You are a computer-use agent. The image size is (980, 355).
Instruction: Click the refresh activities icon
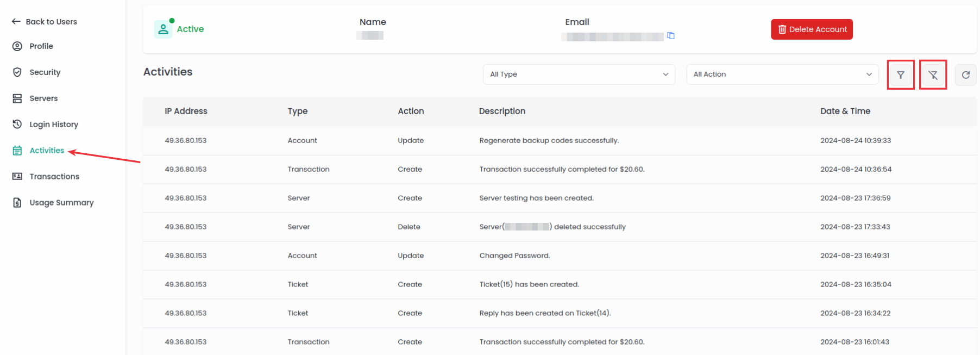pyautogui.click(x=965, y=75)
